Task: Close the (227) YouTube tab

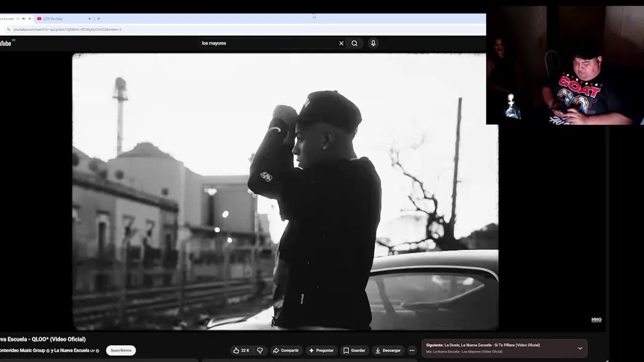Action: pos(90,19)
